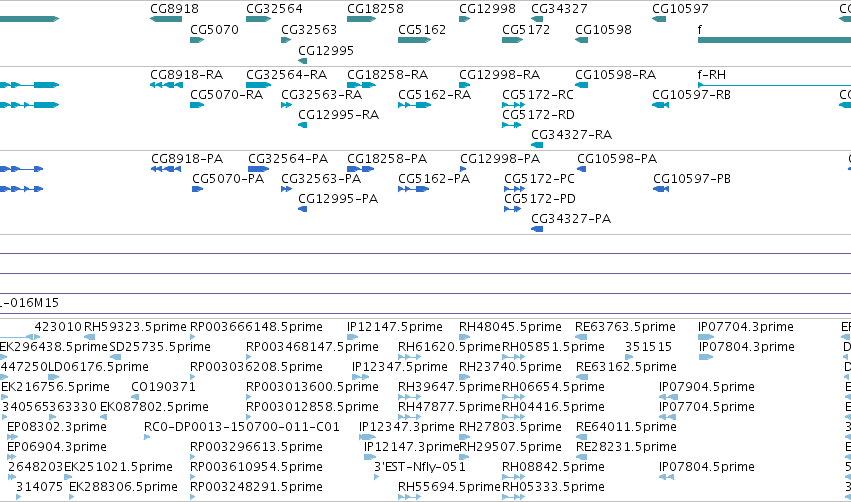This screenshot has height=502, width=851.
Task: Select protein CG12998-PA label
Action: [500, 158]
